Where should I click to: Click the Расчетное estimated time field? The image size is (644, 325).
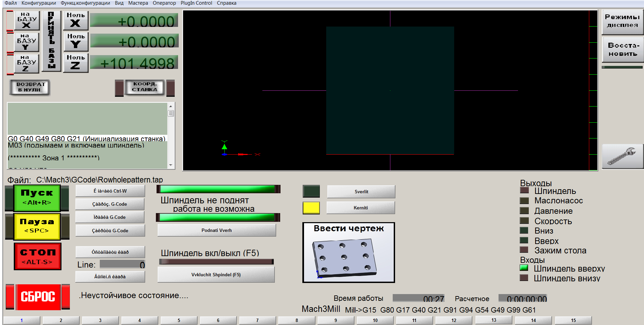click(x=522, y=298)
